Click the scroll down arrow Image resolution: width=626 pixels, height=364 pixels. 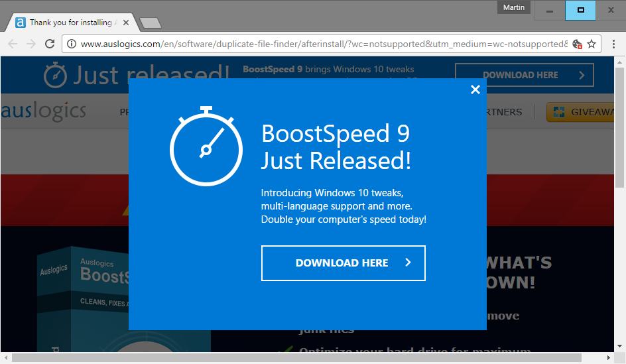pos(619,346)
